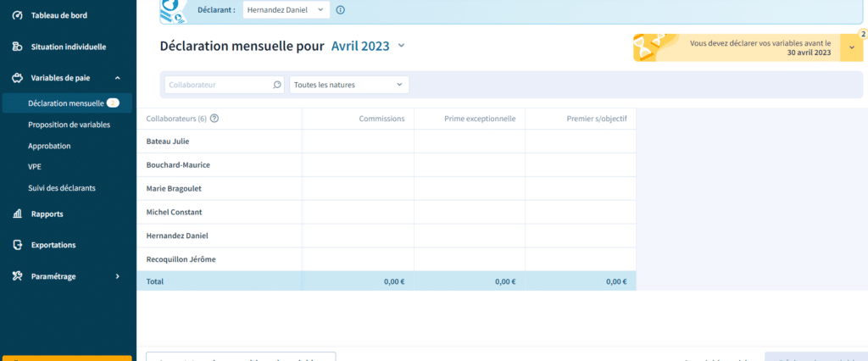Click the Variables de paie piggy-bank icon
The image size is (868, 361).
(x=17, y=78)
